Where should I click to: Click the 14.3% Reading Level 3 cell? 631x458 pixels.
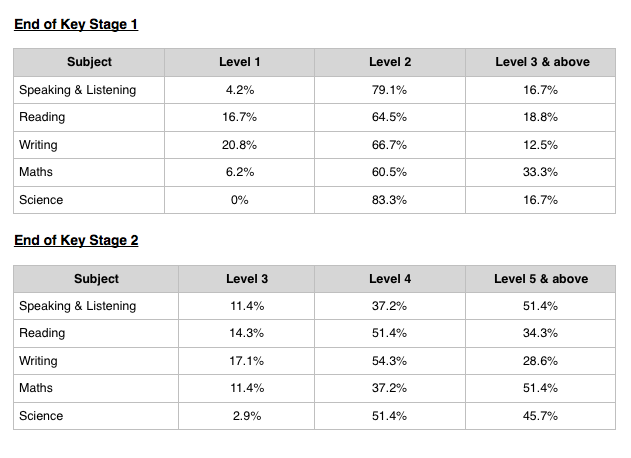click(x=246, y=333)
